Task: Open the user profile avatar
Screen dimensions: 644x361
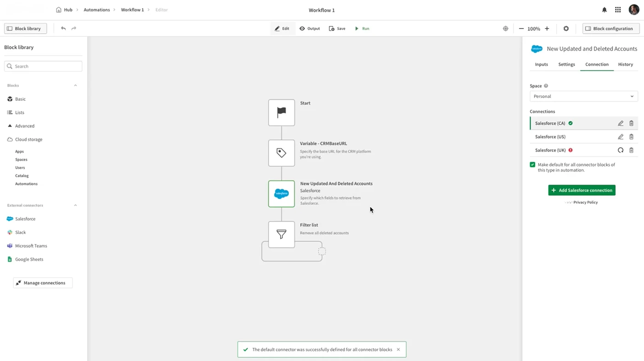Action: 633,10
